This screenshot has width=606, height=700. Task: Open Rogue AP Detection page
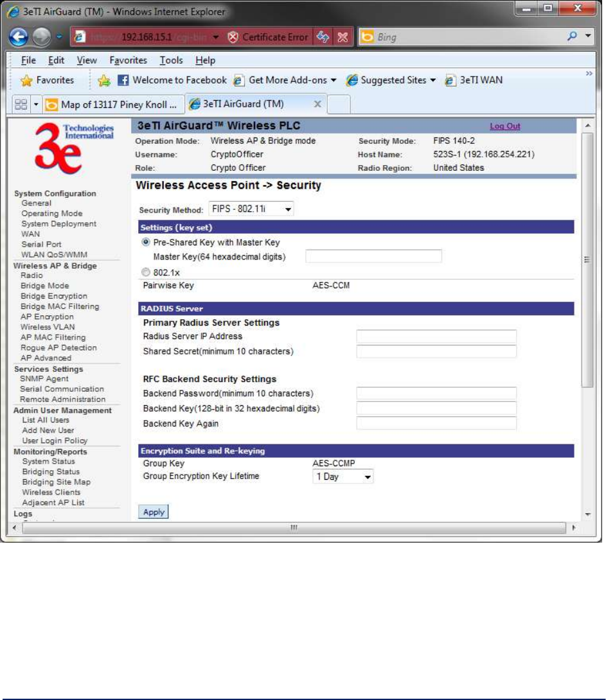click(x=58, y=347)
